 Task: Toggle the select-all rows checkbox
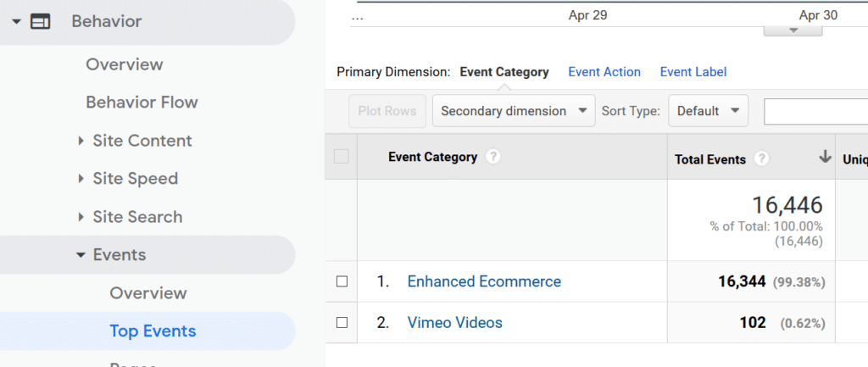pyautogui.click(x=342, y=157)
